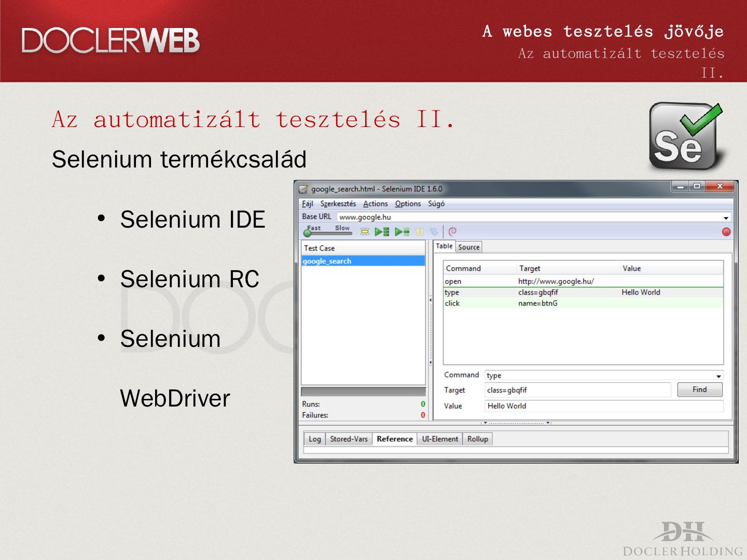Screen dimensions: 747x560
Task: Expand the Command dropdown arrow
Action: click(718, 376)
